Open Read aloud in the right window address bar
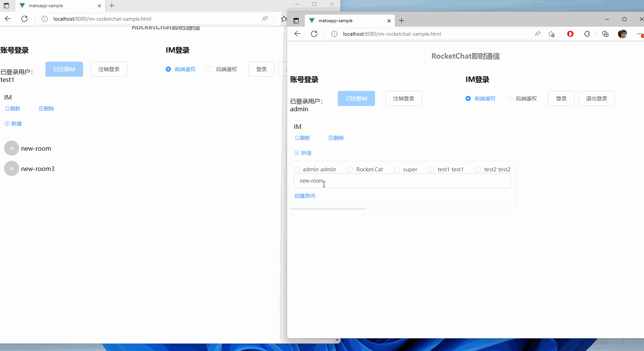The image size is (644, 351). tap(538, 34)
